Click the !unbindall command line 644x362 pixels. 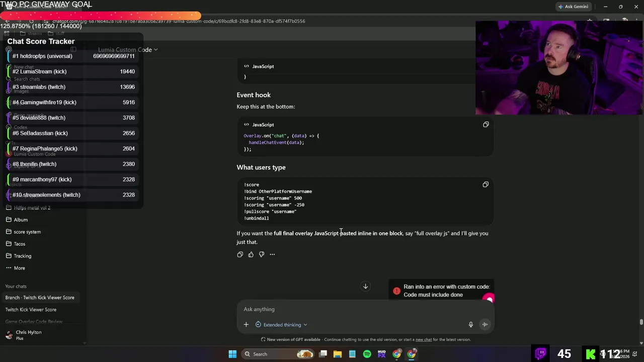[257, 218]
